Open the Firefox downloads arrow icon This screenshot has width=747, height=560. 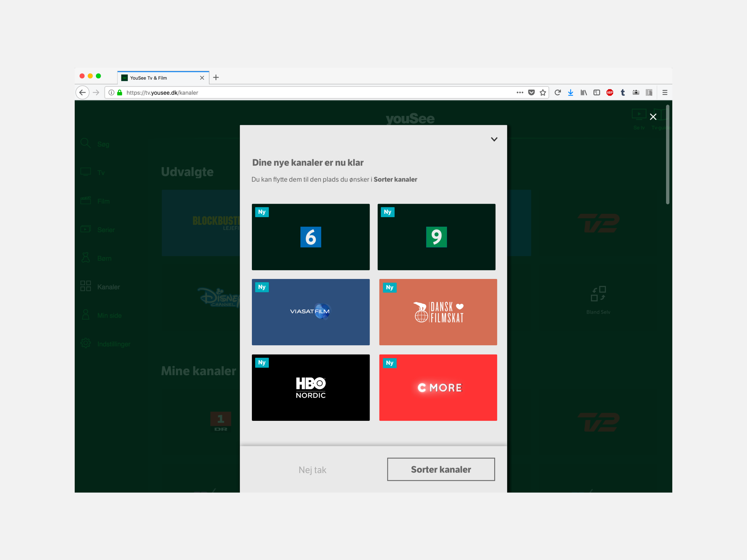570,93
